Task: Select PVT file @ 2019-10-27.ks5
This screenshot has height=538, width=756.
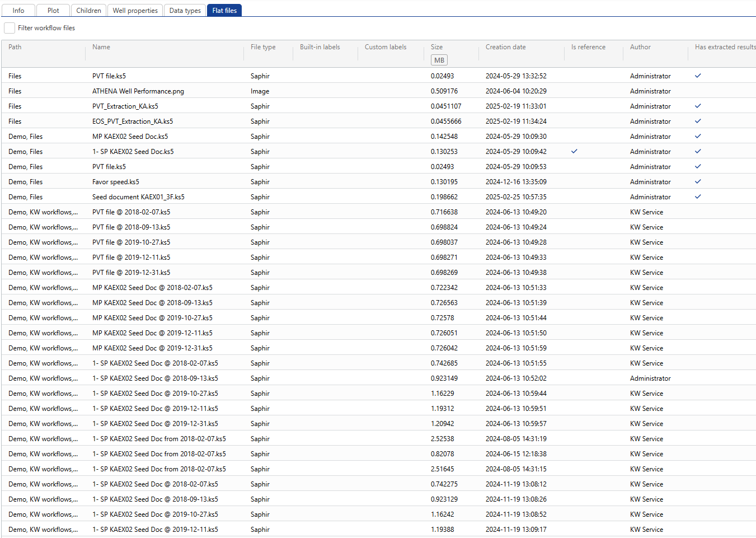Action: tap(131, 242)
